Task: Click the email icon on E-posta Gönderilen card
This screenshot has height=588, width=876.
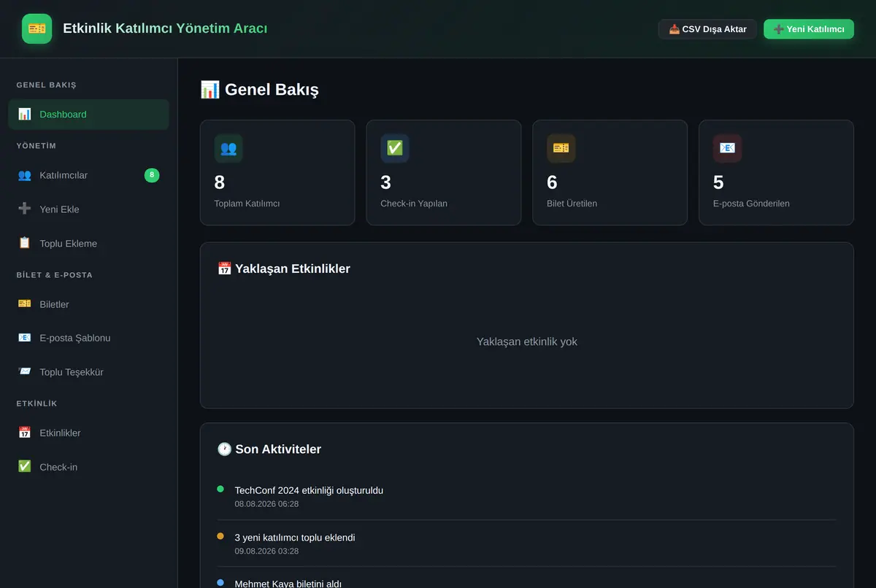Action: coord(728,148)
